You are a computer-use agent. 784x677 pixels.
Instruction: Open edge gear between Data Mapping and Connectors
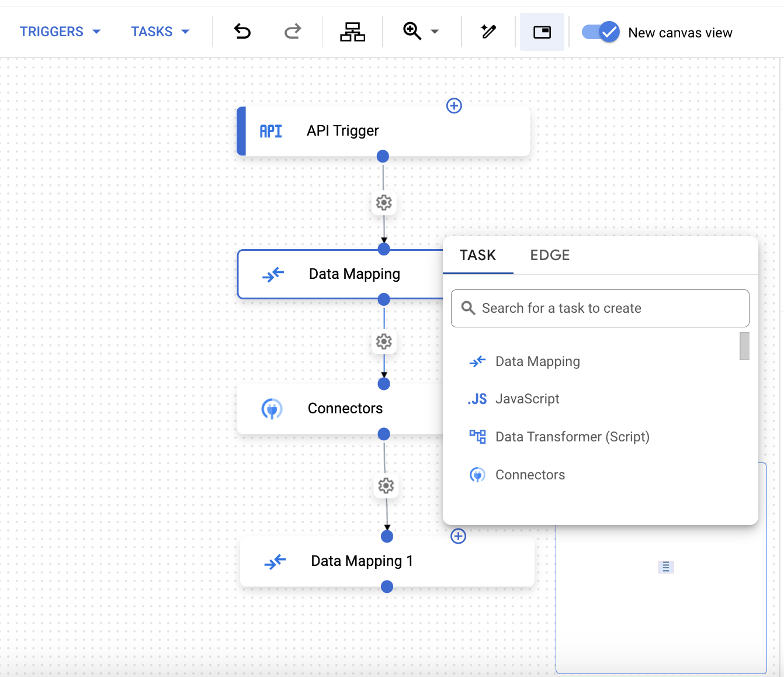(384, 341)
